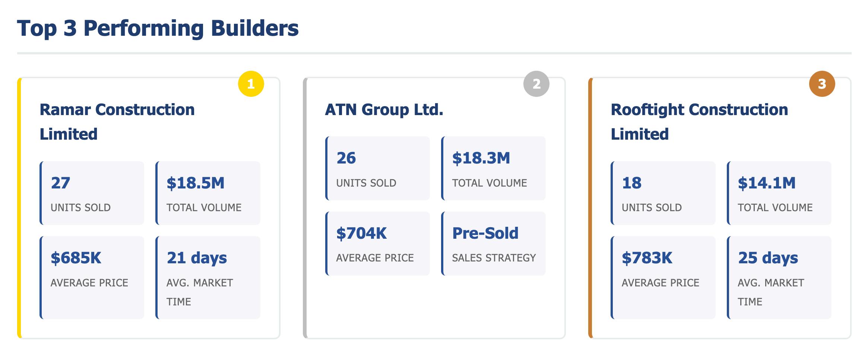Click Ramar's 21 days market time tile
868x362 pixels.
pos(208,277)
